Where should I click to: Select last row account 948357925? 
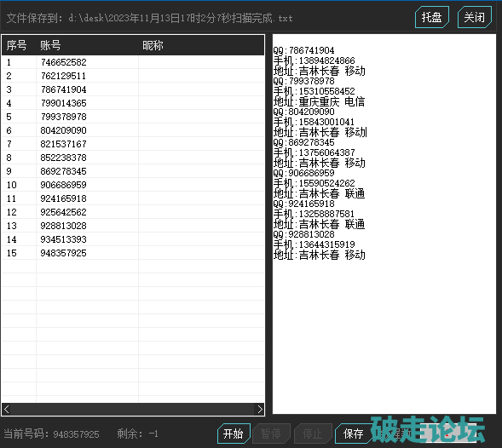(133, 253)
